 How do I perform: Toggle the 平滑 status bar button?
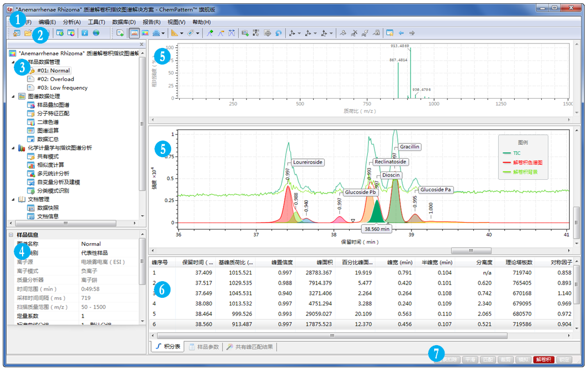tap(469, 359)
